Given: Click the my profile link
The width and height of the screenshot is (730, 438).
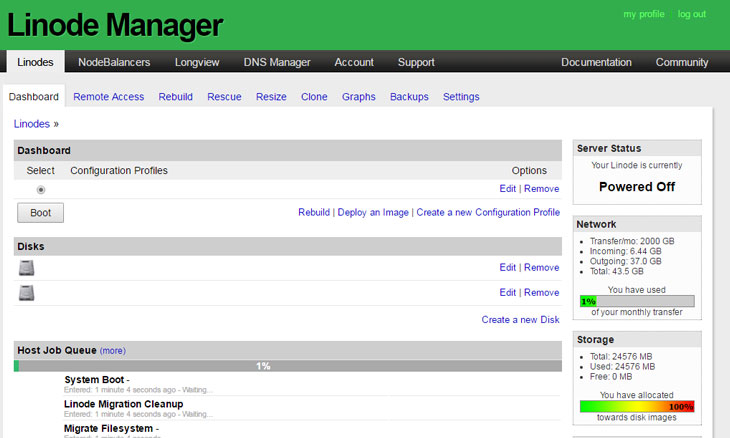Looking at the screenshot, I should coord(644,14).
